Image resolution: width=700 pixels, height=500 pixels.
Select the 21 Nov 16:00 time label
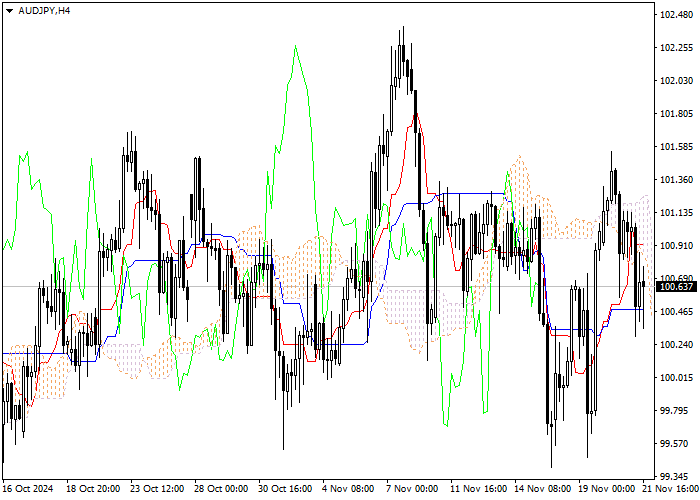click(x=671, y=489)
